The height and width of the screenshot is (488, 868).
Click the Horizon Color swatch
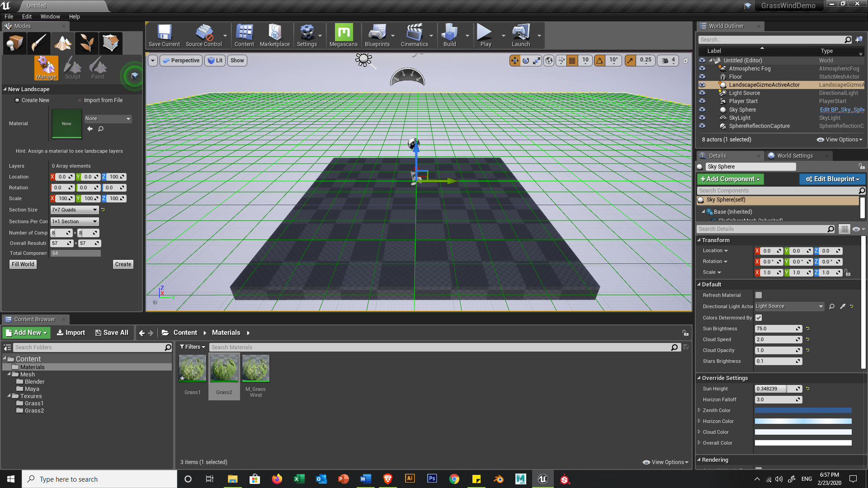click(x=803, y=421)
